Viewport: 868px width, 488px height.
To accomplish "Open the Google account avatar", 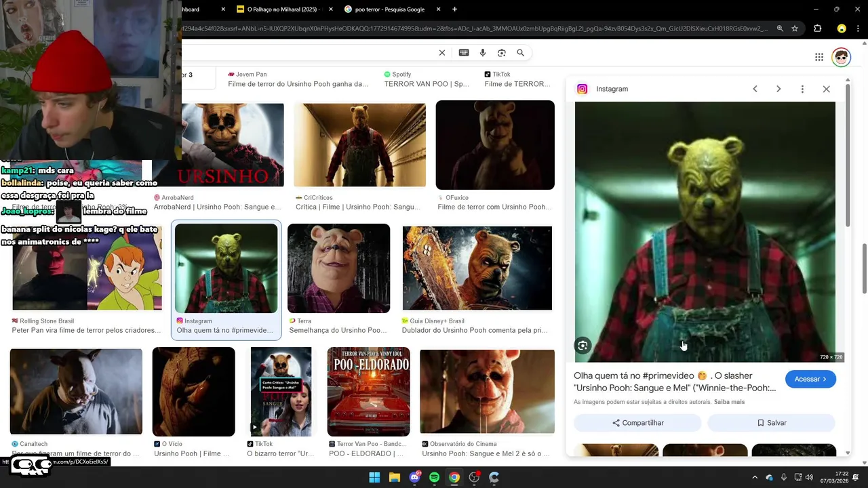I will pos(842,57).
